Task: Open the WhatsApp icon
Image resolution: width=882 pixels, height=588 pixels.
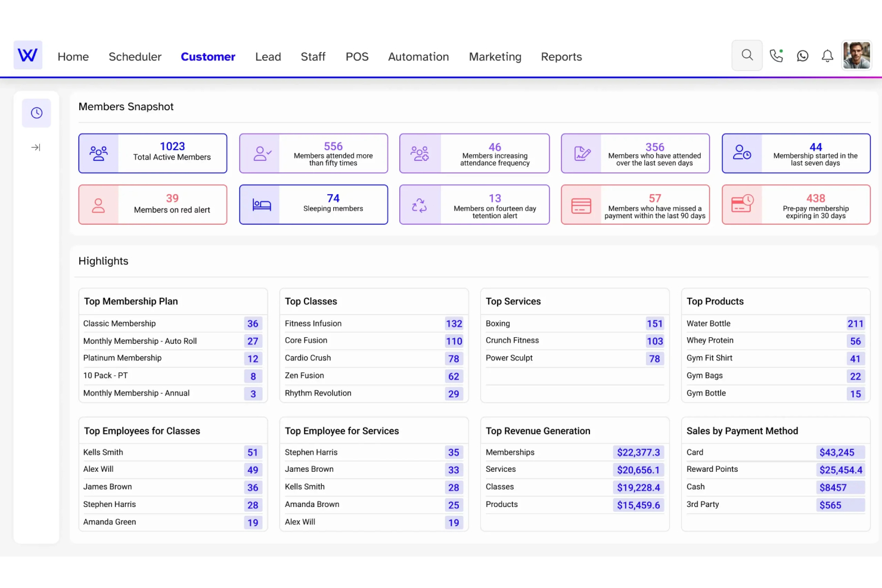Action: pos(803,56)
